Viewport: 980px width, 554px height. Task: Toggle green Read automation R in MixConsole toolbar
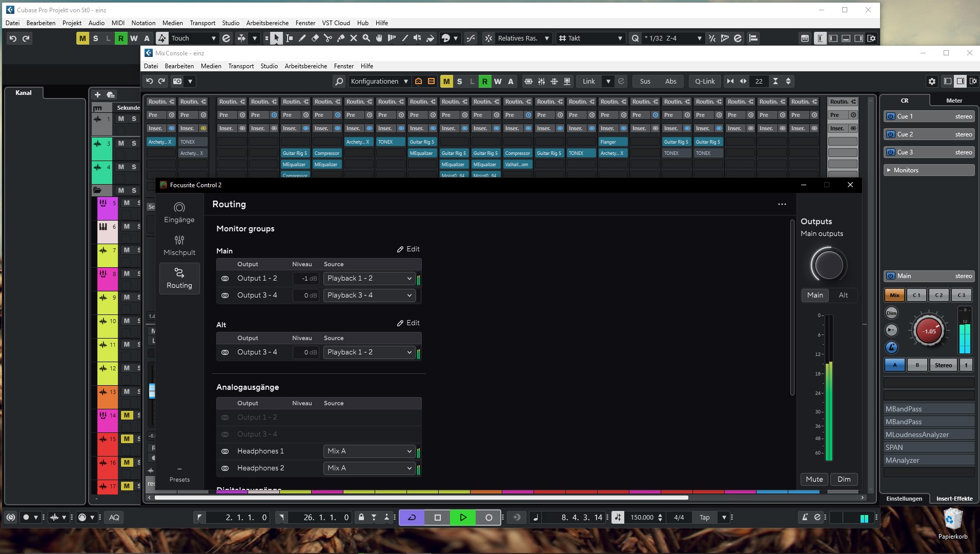click(485, 81)
